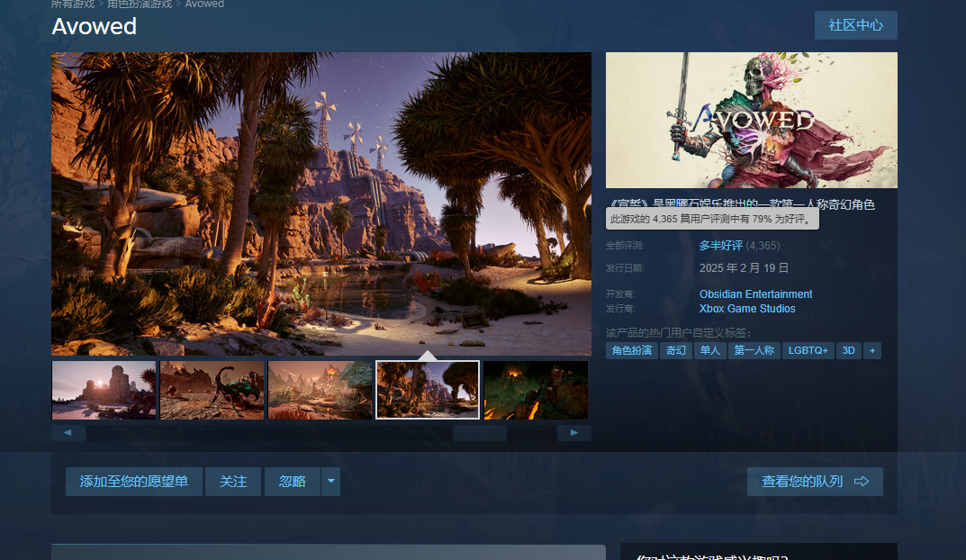Visit the Xbox Game Studios publisher page
Screen dimensions: 966x560
747,309
